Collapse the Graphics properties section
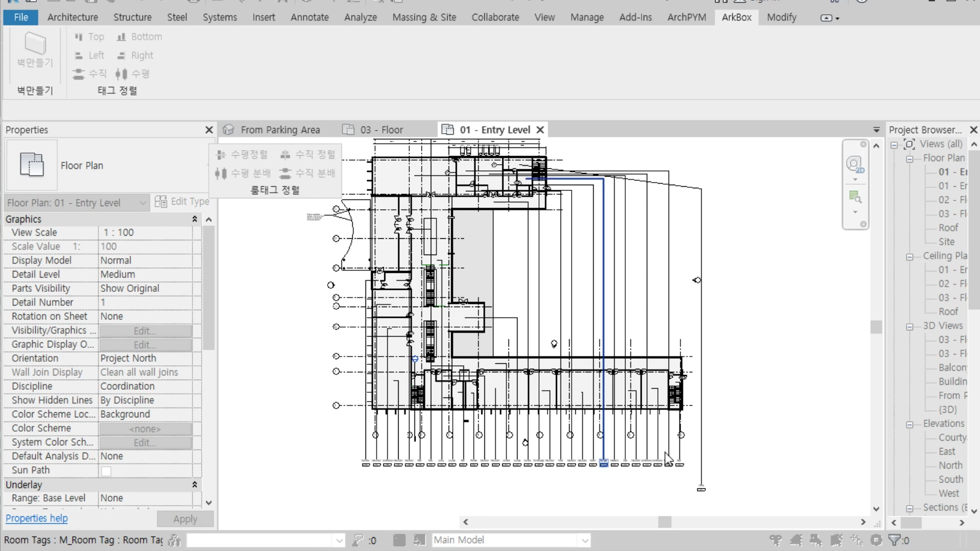 [194, 219]
